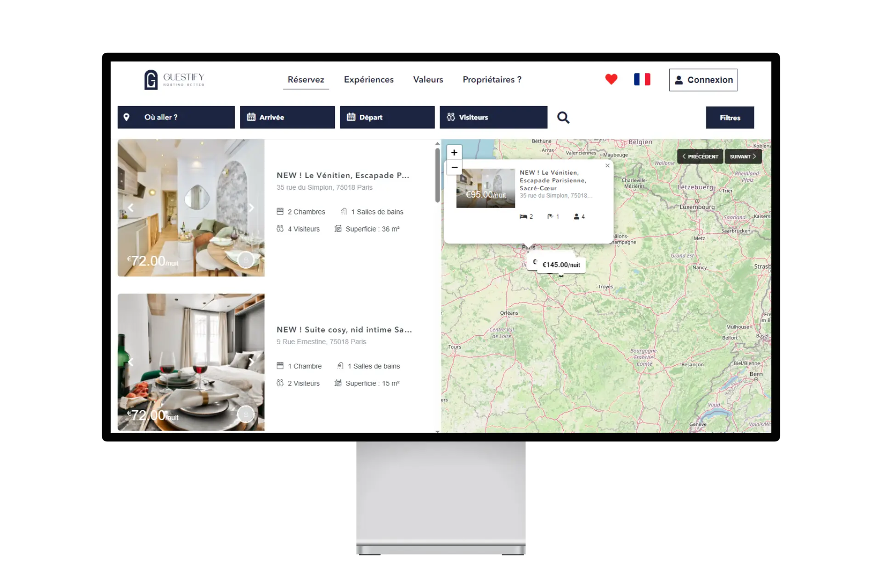
Task: Open the Réservez menu item
Action: pos(306,79)
